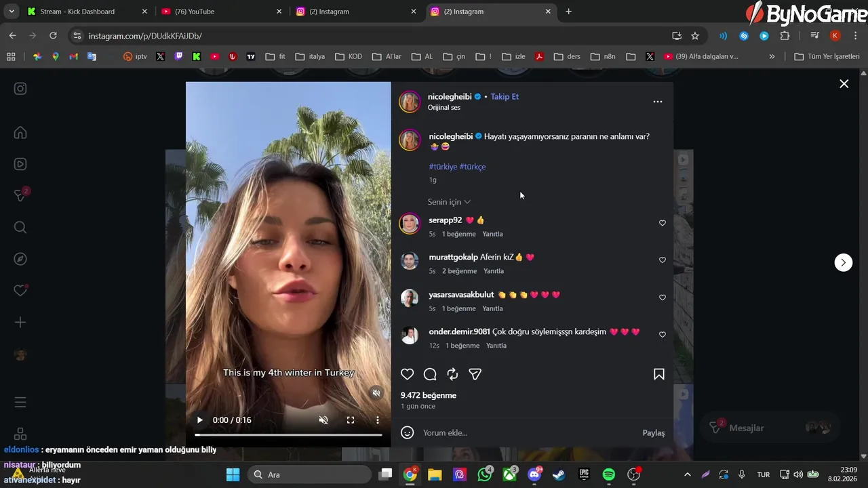Open the ders bookmarks folder
This screenshot has height=488, width=868.
tap(567, 56)
